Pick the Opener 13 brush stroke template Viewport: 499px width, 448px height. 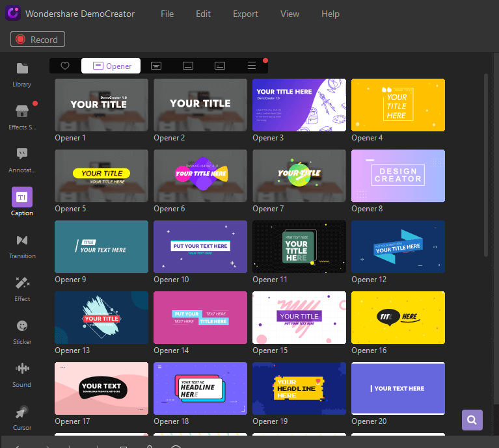coord(101,318)
